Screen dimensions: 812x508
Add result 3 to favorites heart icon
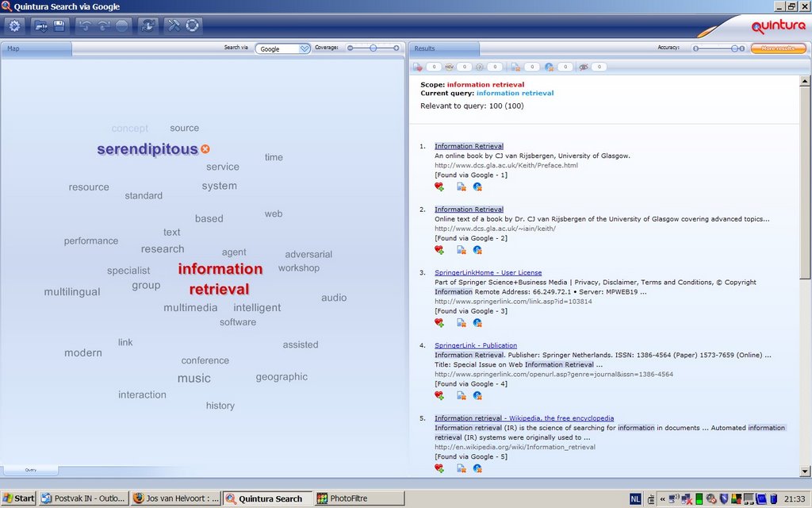pyautogui.click(x=439, y=322)
